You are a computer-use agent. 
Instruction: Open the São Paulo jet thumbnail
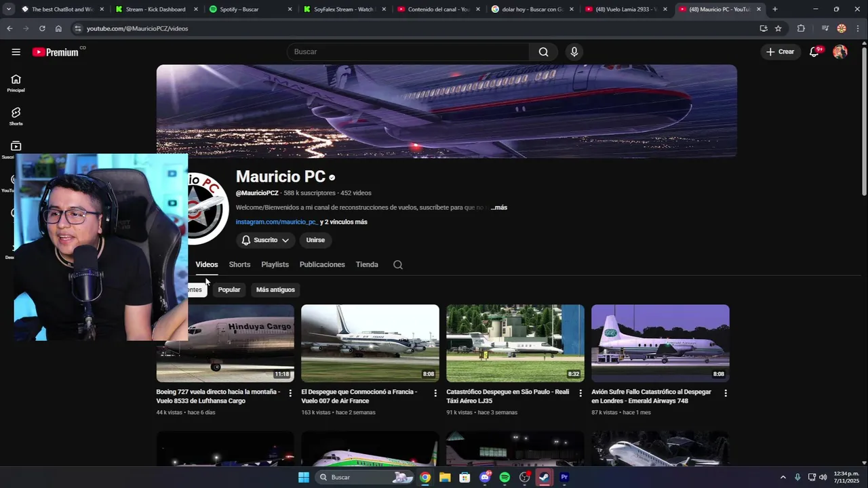(515, 343)
